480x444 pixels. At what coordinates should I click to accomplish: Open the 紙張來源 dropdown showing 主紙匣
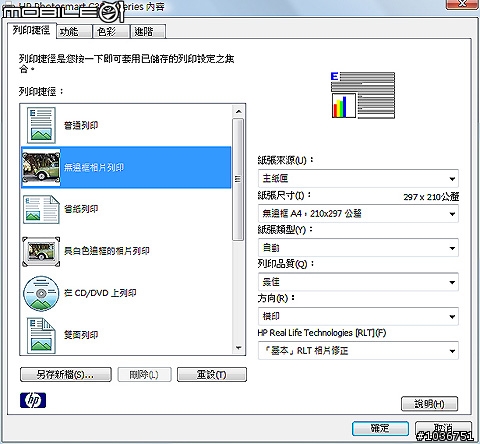click(x=358, y=178)
